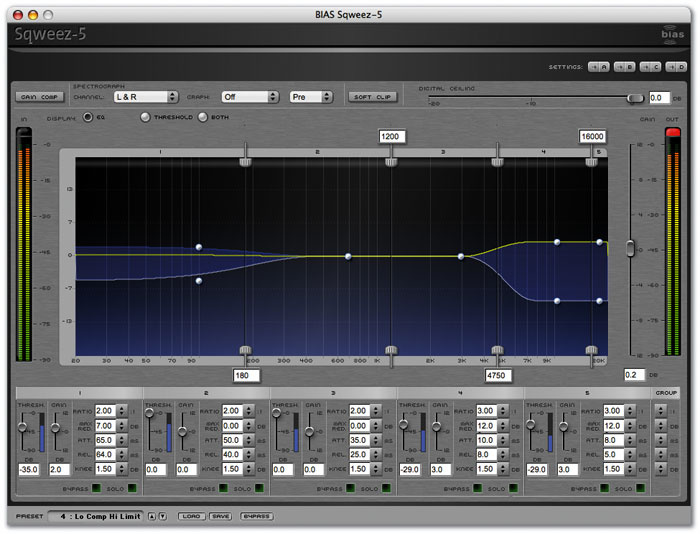Image resolution: width=700 pixels, height=534 pixels.
Task: Select band 1 upper curve node
Action: (199, 247)
